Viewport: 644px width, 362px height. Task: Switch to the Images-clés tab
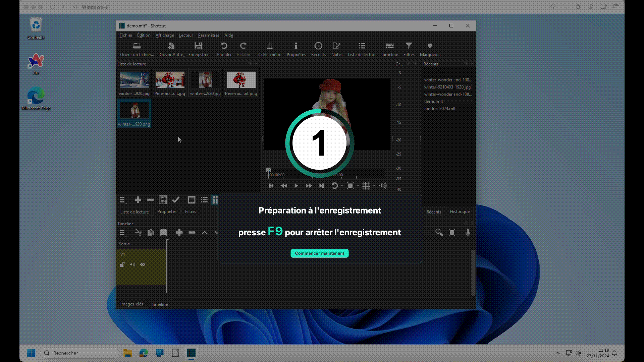[x=131, y=304]
